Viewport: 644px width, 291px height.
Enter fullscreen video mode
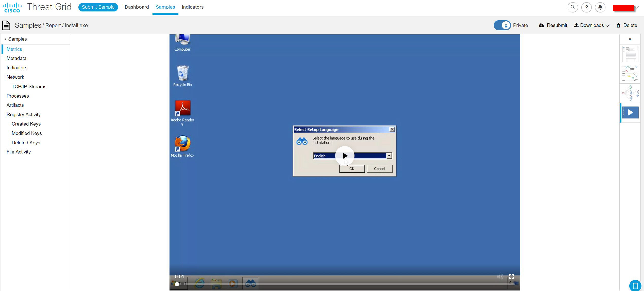click(511, 277)
